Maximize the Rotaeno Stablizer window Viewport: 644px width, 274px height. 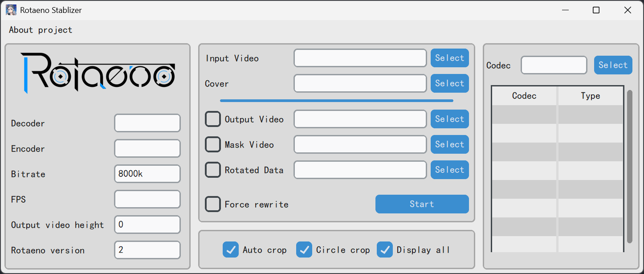(x=596, y=10)
